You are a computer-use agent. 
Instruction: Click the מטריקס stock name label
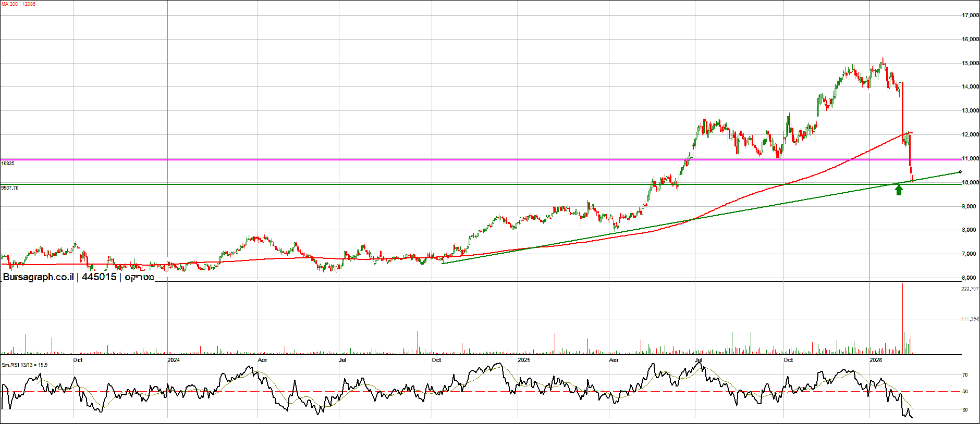point(139,277)
